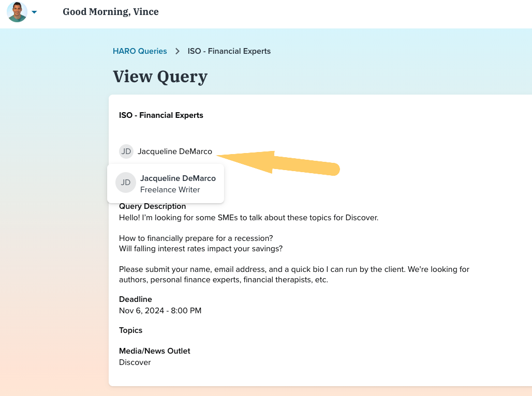Screen dimensions: 532x396
Task: Click the Good Morning, Vince greeting
Action: 110,12
